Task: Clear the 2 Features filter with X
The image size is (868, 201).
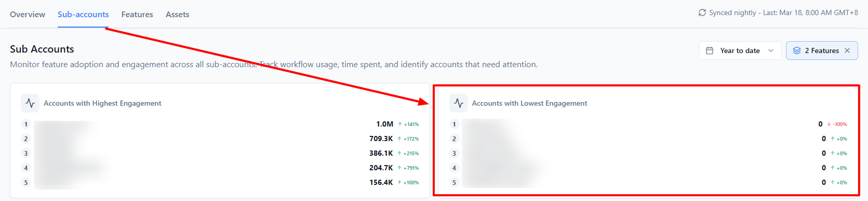Action: coord(847,51)
